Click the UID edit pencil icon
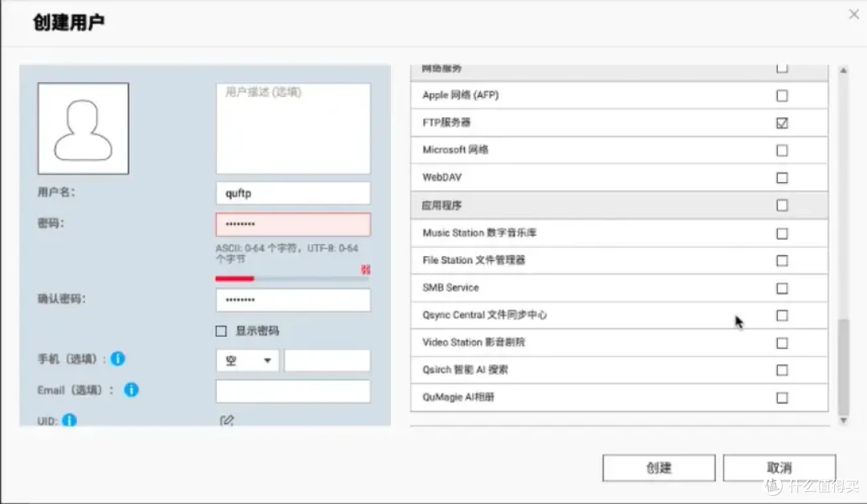The height and width of the screenshot is (504, 867). point(226,420)
